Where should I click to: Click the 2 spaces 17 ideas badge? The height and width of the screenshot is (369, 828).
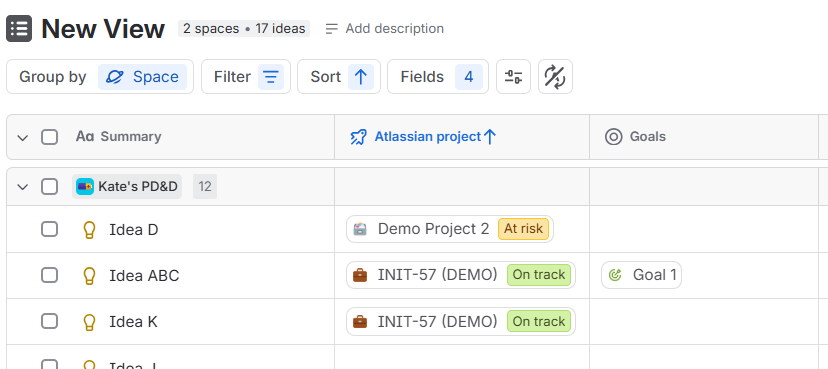pos(244,29)
